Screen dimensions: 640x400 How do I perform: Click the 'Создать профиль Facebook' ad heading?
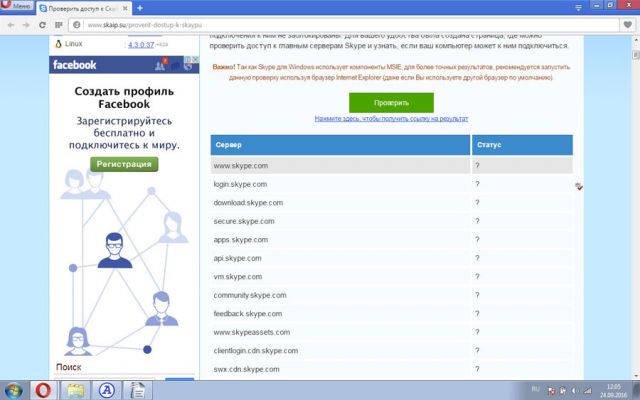point(124,98)
